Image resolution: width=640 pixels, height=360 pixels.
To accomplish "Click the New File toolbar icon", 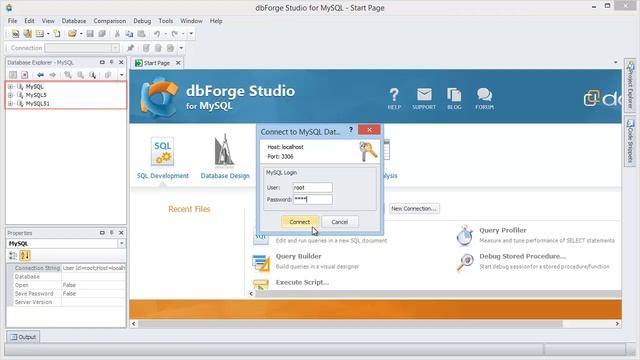I will click(57, 34).
